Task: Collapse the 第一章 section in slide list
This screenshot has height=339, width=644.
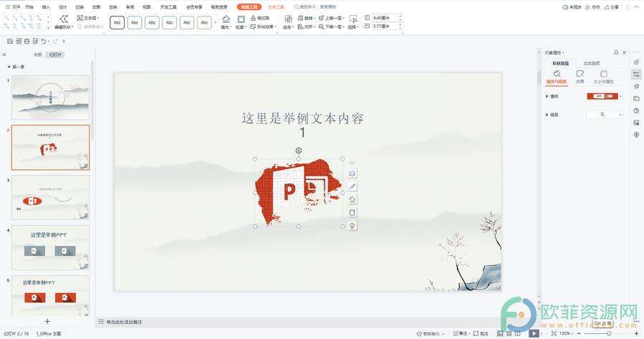Action: 9,67
